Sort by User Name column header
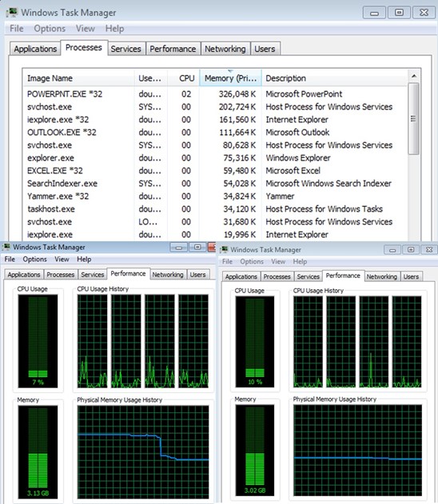Image resolution: width=438 pixels, height=504 pixels. pyautogui.click(x=150, y=78)
